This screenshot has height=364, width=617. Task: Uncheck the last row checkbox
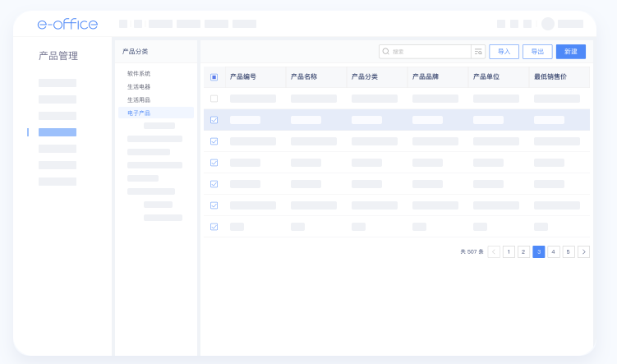point(214,227)
